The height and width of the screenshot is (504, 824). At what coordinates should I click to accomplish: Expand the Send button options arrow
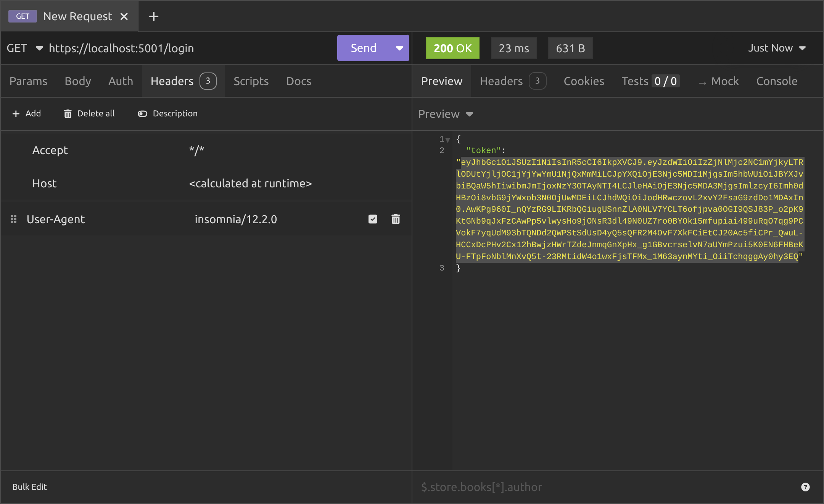point(399,48)
